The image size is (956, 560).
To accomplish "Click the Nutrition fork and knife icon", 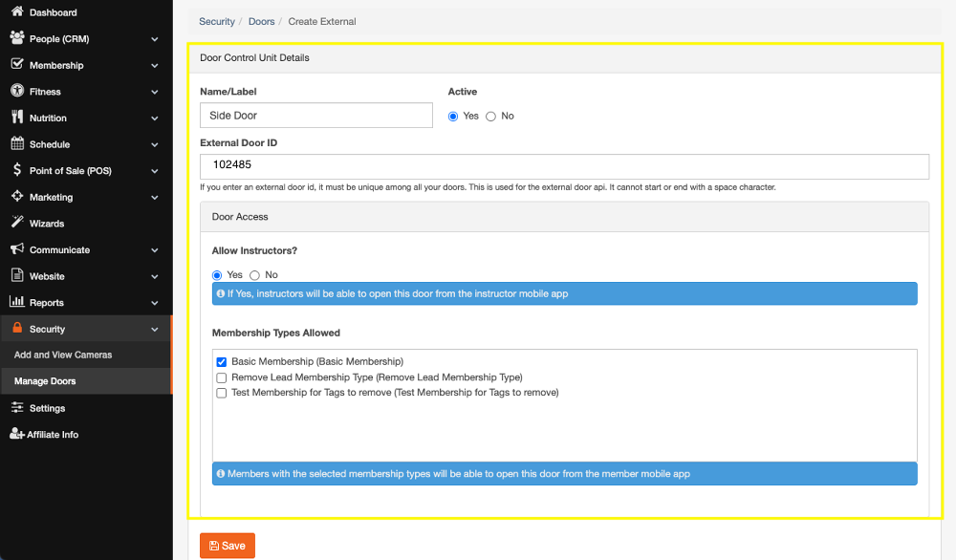I will pos(17,117).
